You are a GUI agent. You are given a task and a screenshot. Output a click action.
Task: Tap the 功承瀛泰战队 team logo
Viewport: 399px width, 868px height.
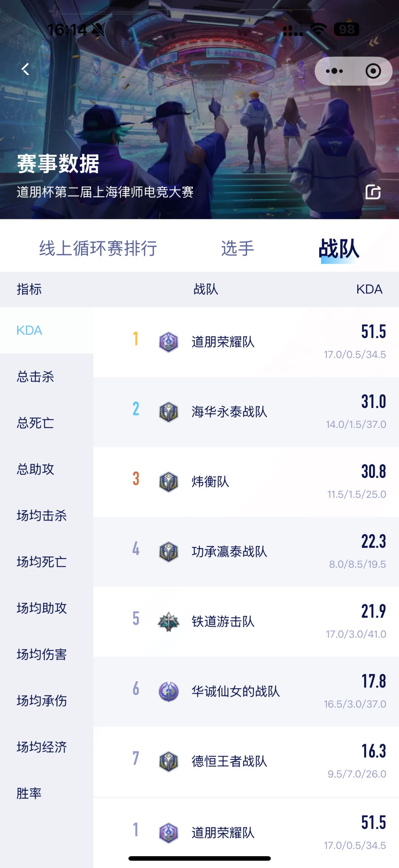point(169,552)
